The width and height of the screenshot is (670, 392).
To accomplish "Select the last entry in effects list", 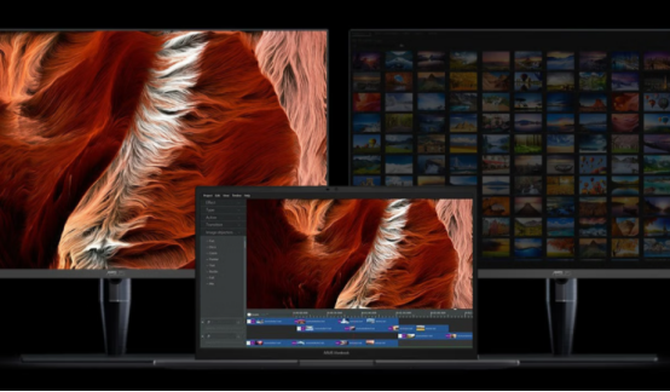I will [x=211, y=284].
